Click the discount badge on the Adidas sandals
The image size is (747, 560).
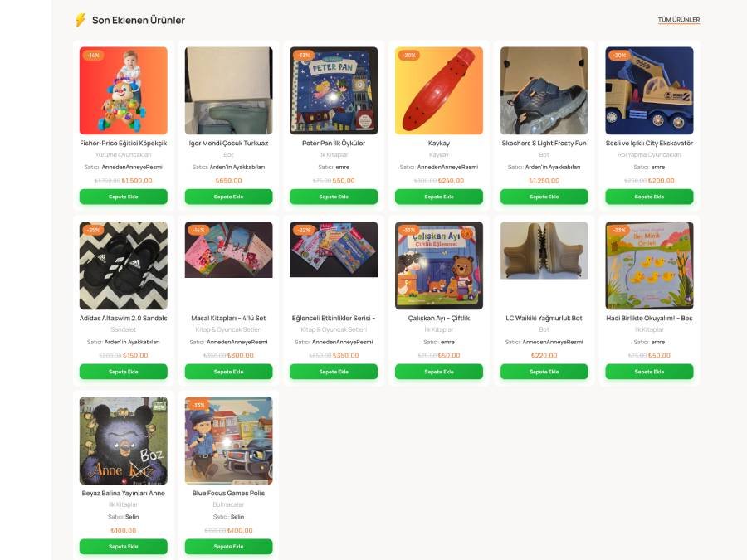pyautogui.click(x=94, y=230)
